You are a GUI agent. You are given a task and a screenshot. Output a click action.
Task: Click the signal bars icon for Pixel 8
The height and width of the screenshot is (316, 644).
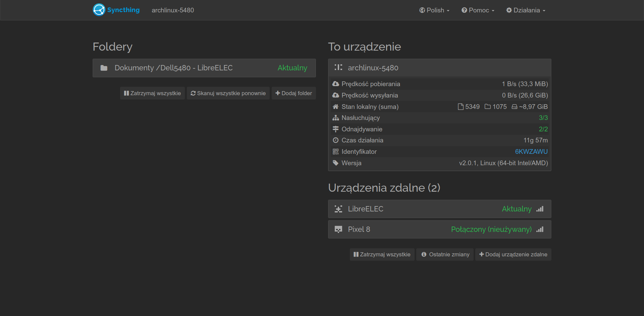[540, 230]
